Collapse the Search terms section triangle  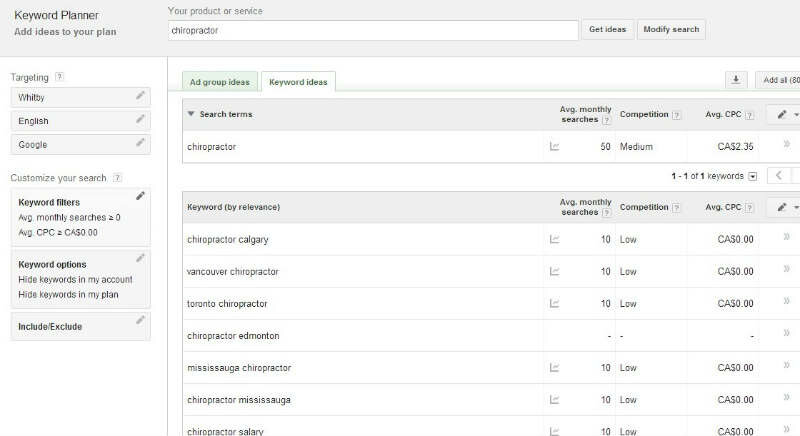point(191,114)
